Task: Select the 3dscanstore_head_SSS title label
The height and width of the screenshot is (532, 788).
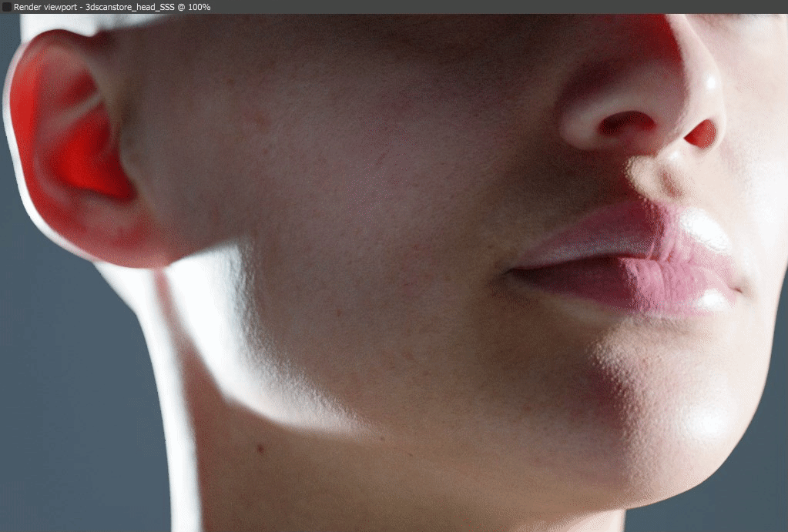Action: (127, 6)
